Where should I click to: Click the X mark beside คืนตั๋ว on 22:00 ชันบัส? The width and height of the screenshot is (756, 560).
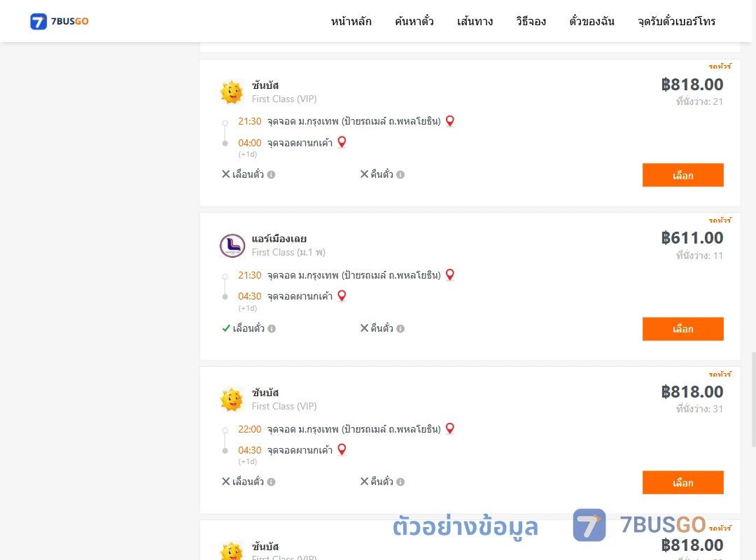pyautogui.click(x=365, y=482)
